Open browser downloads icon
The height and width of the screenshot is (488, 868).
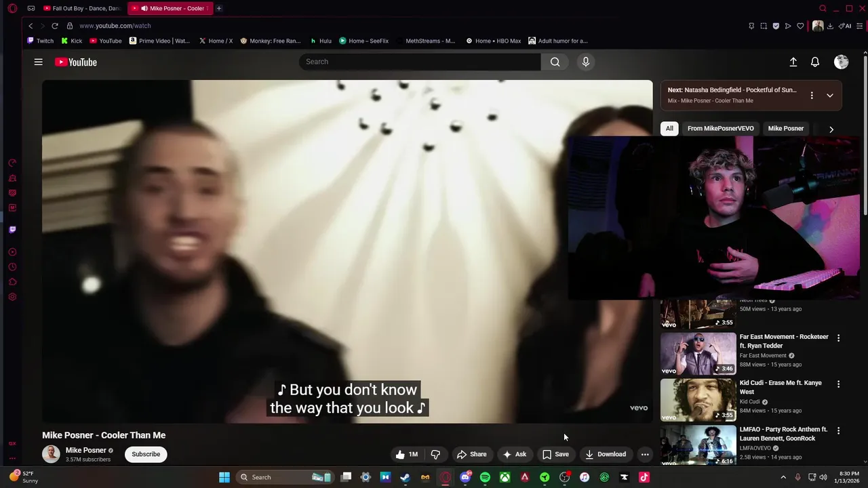click(x=830, y=26)
